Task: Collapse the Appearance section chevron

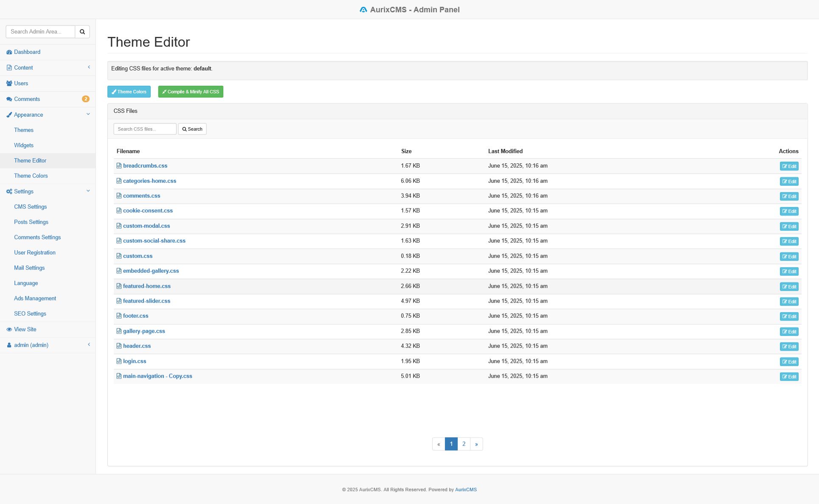Action: coord(88,115)
